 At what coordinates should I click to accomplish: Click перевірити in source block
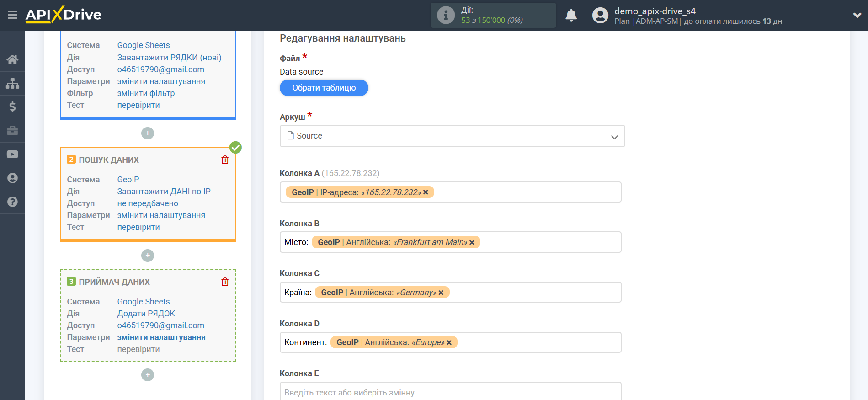click(x=138, y=105)
